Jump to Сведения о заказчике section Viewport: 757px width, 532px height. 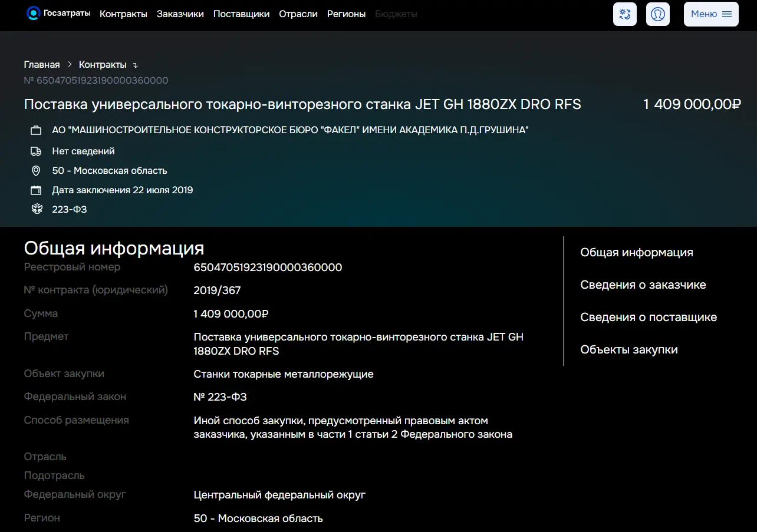point(643,285)
